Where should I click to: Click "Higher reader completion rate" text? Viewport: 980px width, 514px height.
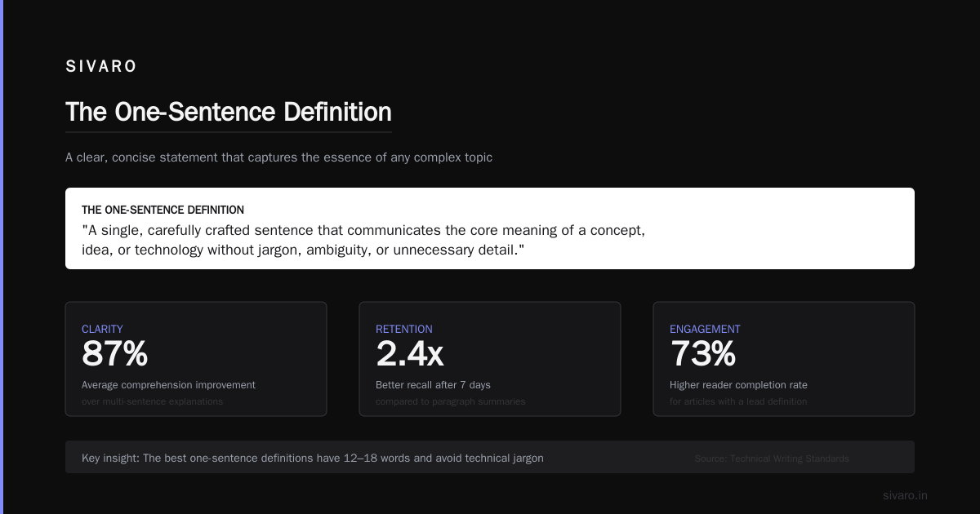(x=738, y=385)
